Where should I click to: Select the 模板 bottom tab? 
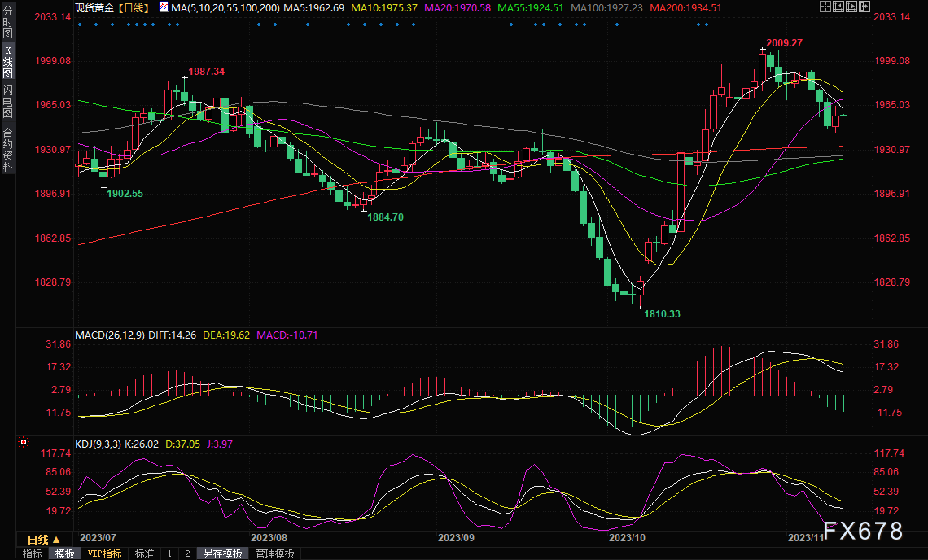tap(64, 553)
